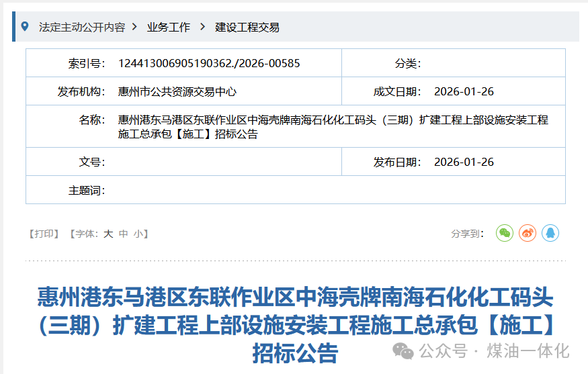Go to the 业务工作 breadcrumb section
Image resolution: width=588 pixels, height=374 pixels.
169,28
